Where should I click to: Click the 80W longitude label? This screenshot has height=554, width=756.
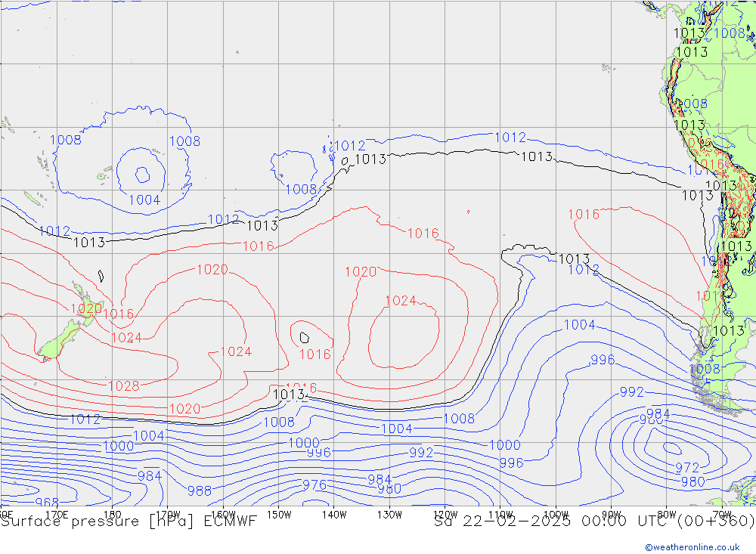(667, 514)
